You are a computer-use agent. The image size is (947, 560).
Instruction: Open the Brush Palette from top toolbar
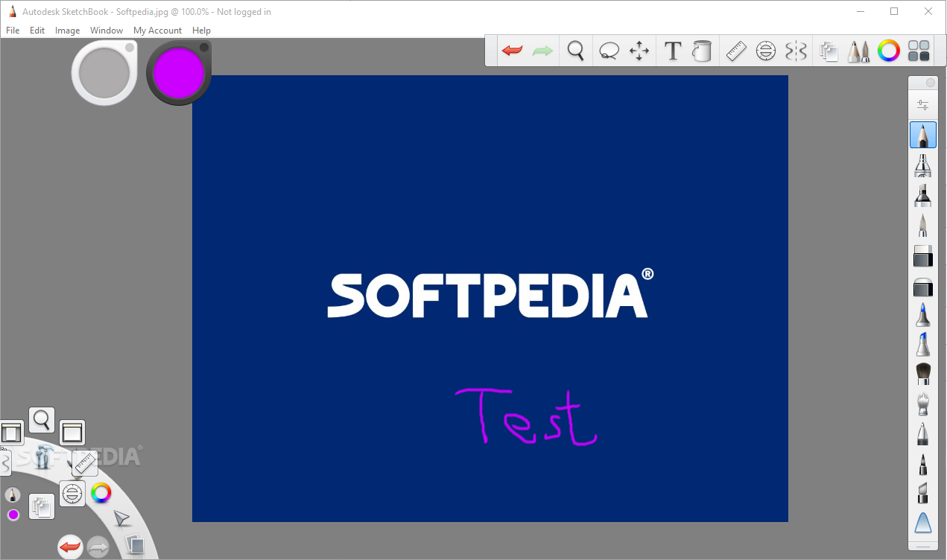tap(858, 51)
